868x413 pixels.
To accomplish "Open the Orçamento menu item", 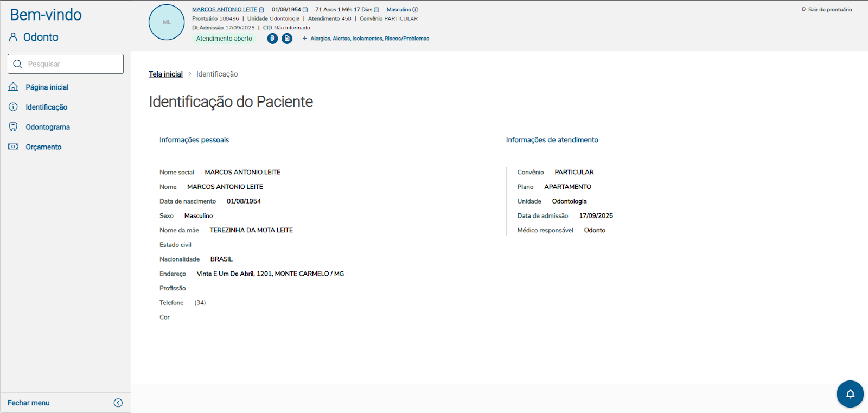I will pyautogui.click(x=43, y=147).
